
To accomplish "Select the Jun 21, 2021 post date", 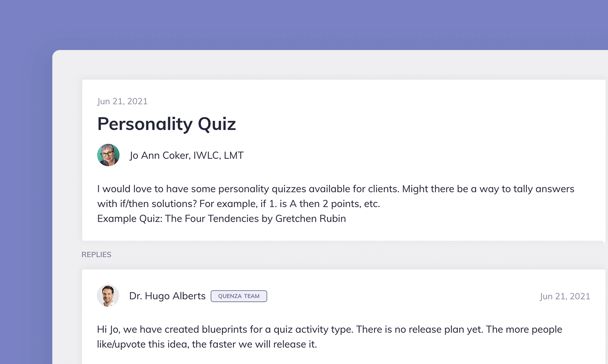I will tap(122, 101).
